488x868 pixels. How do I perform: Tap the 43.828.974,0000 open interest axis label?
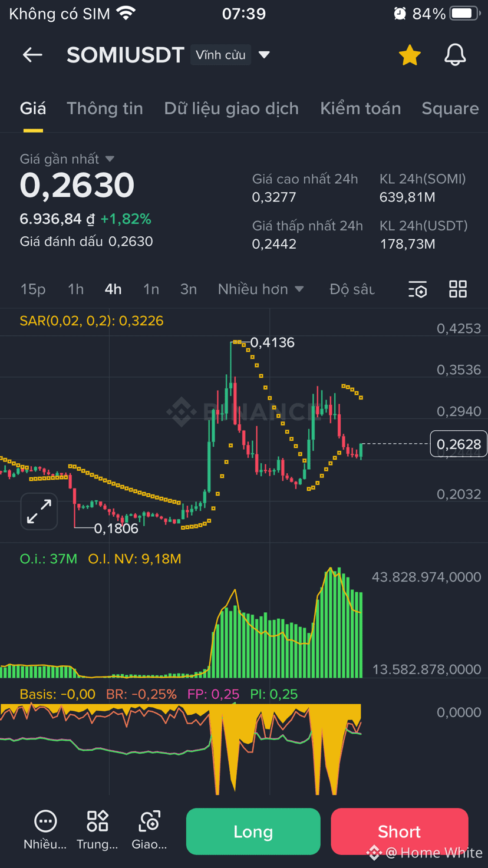pos(426,577)
